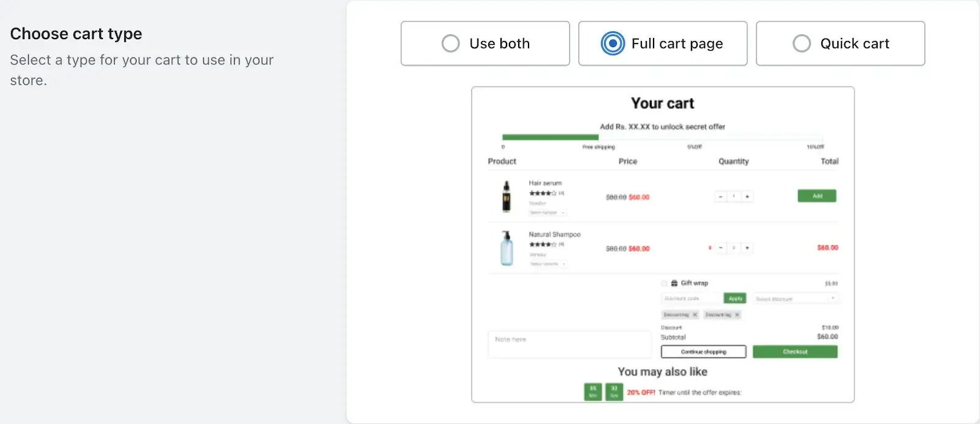Decrease Hair serum quantity with minus
Image resolution: width=980 pixels, height=424 pixels.
click(x=721, y=196)
